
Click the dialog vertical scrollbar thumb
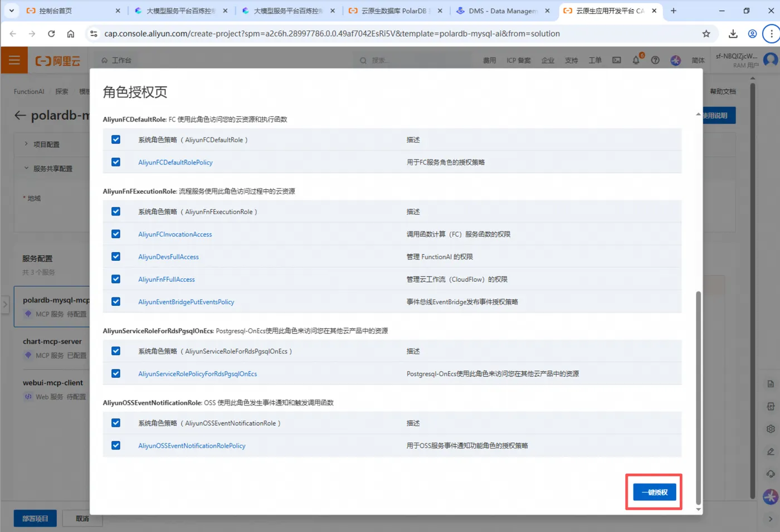[x=698, y=398]
